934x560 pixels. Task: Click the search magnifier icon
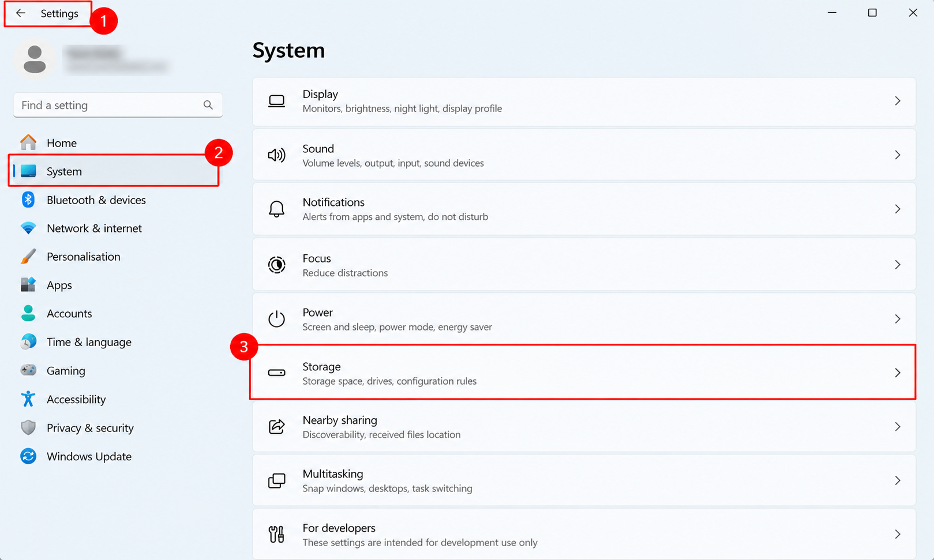point(208,105)
